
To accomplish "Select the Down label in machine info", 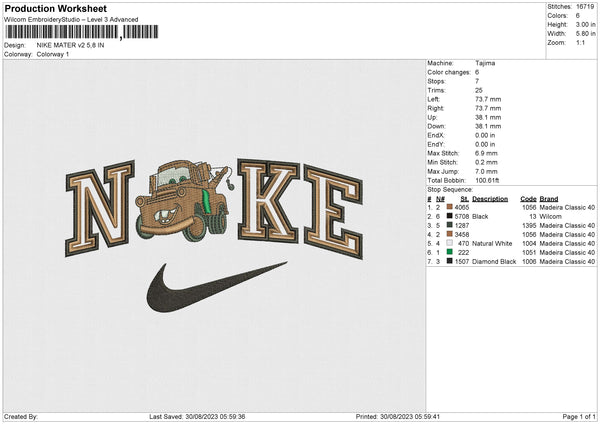I will (x=436, y=126).
